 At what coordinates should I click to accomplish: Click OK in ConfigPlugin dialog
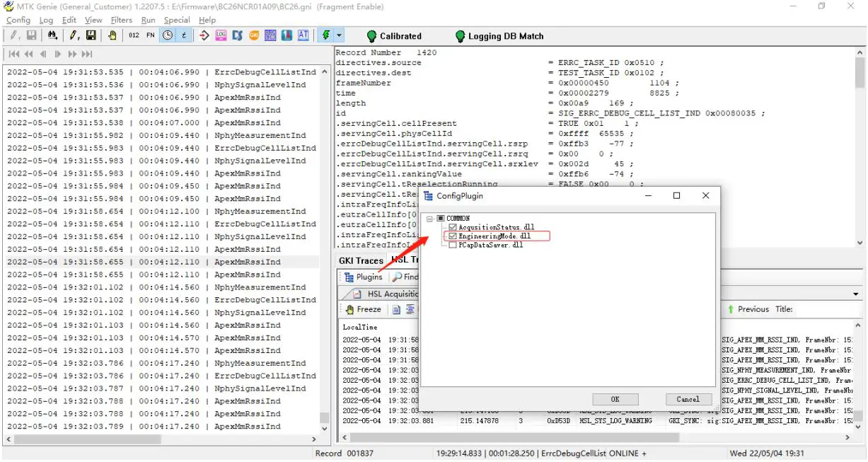[615, 399]
